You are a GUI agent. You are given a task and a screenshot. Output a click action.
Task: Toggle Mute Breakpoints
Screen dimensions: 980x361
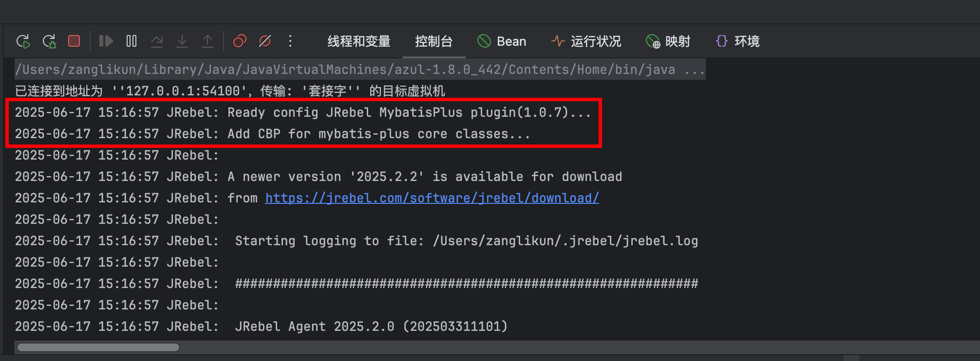265,41
